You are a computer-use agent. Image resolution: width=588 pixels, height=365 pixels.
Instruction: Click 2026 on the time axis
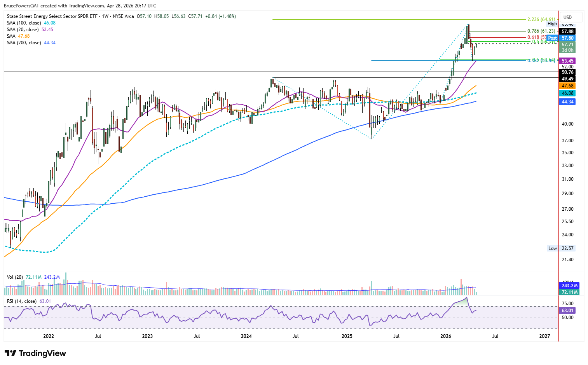coord(446,336)
